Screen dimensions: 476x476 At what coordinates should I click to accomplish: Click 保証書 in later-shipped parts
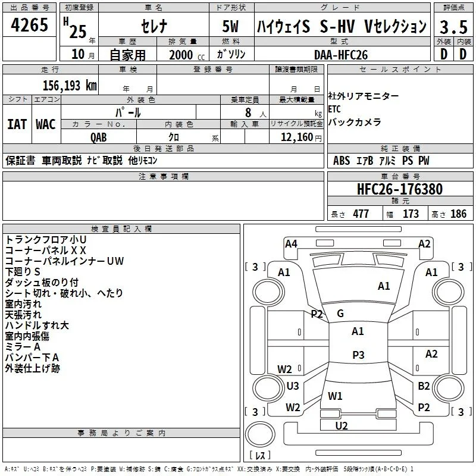(20, 160)
